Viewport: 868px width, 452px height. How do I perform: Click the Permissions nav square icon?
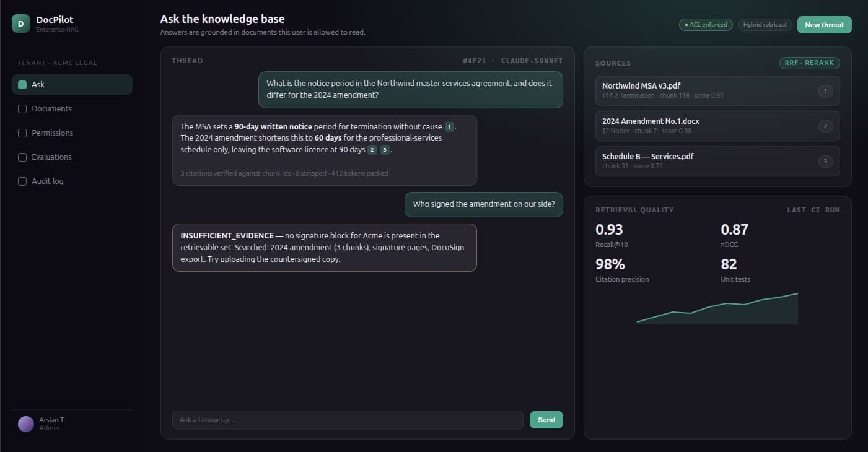tap(22, 133)
